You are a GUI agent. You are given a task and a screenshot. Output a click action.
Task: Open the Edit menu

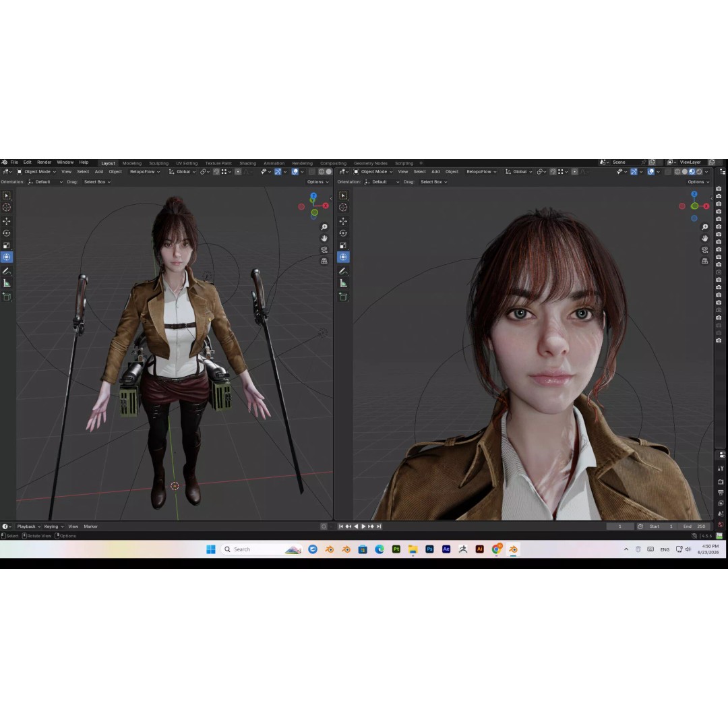pos(28,162)
